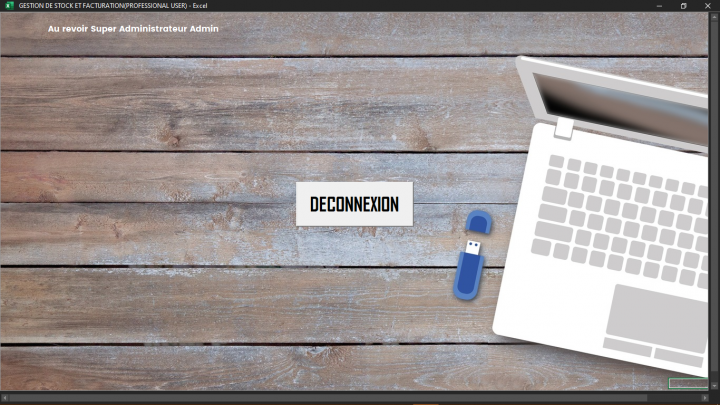The image size is (720, 405).
Task: Select the green-outlined active cell
Action: tap(688, 384)
